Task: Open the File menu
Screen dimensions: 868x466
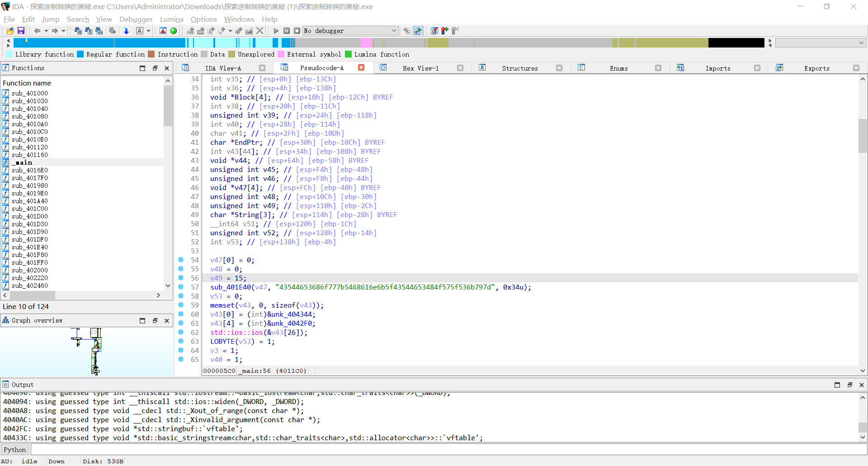Action: (9, 19)
